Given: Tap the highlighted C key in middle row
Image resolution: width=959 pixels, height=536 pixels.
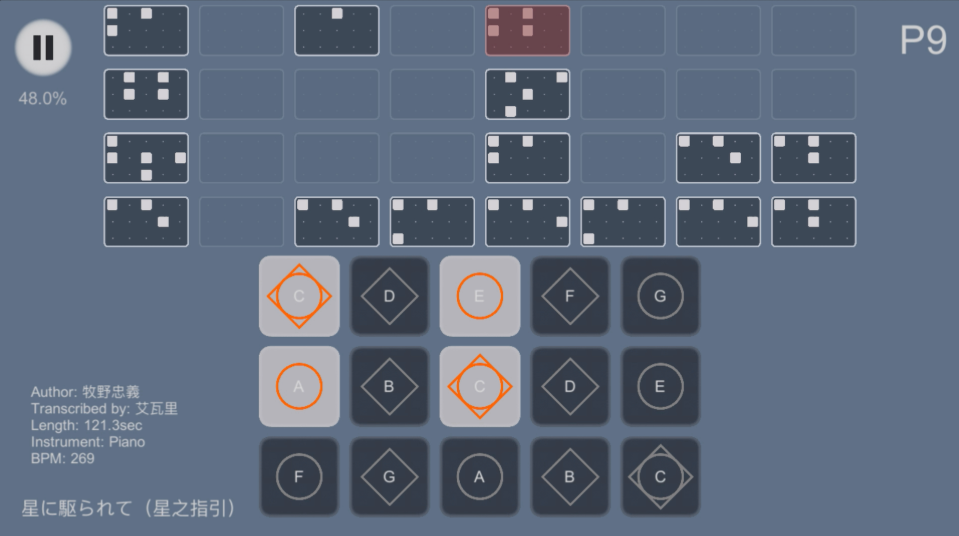Looking at the screenshot, I should [x=480, y=387].
